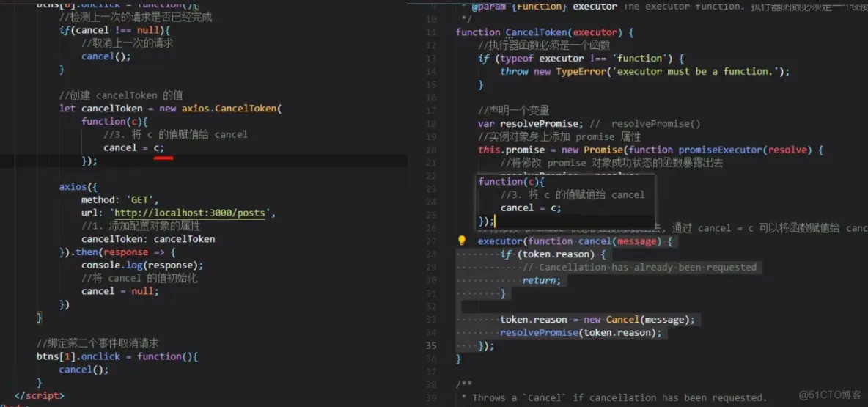Click the 'return;' statement on line 30
This screenshot has width=868, height=407.
542,281
